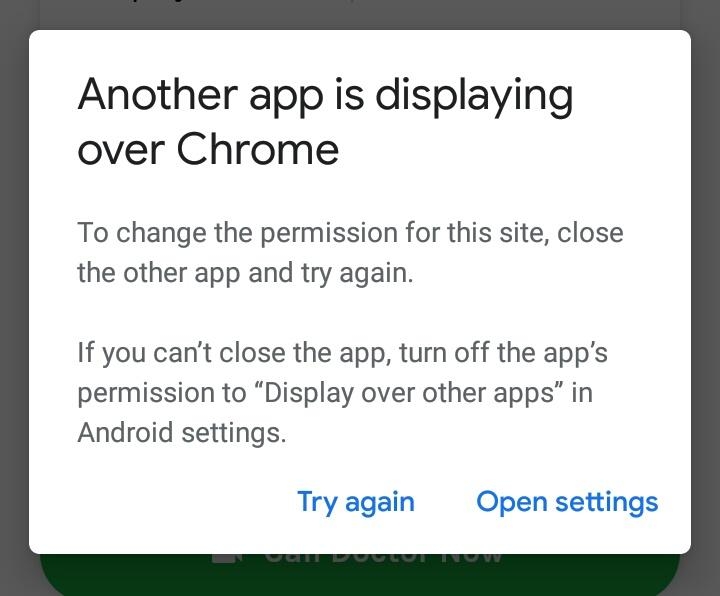Click the dialog title "Another app is displaying"
Viewport: 720px width, 596px height.
[325, 96]
